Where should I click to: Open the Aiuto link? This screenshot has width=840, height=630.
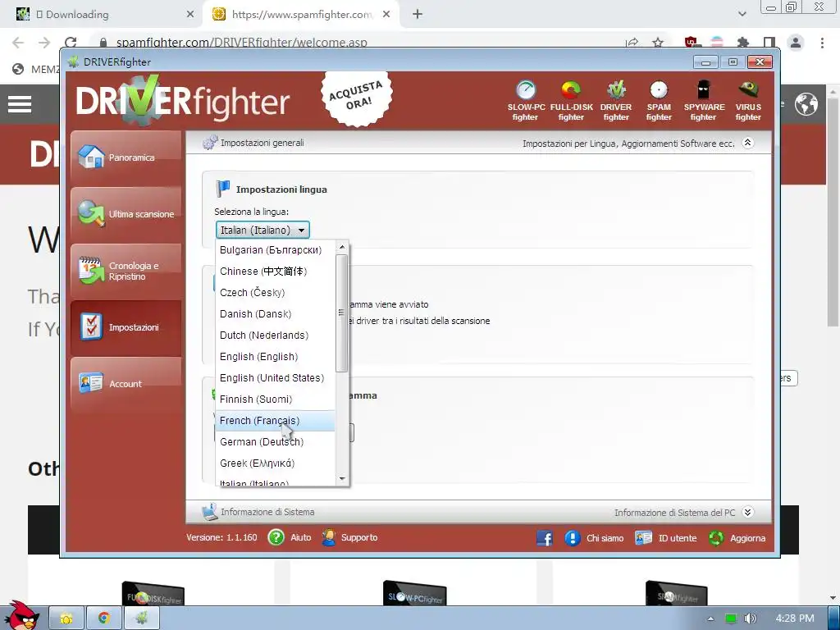300,537
